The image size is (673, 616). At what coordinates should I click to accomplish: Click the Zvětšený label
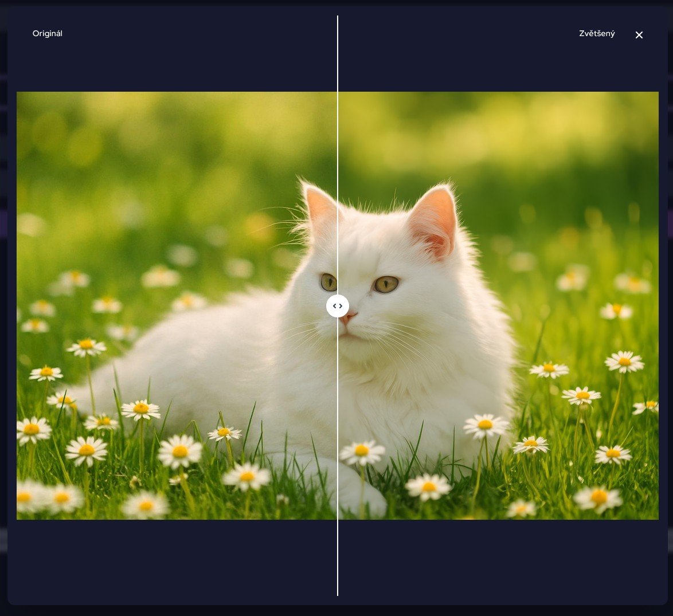pyautogui.click(x=597, y=33)
